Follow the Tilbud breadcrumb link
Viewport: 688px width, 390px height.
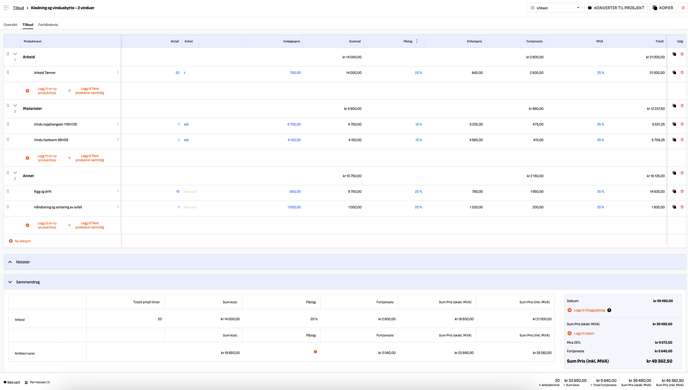[18, 8]
